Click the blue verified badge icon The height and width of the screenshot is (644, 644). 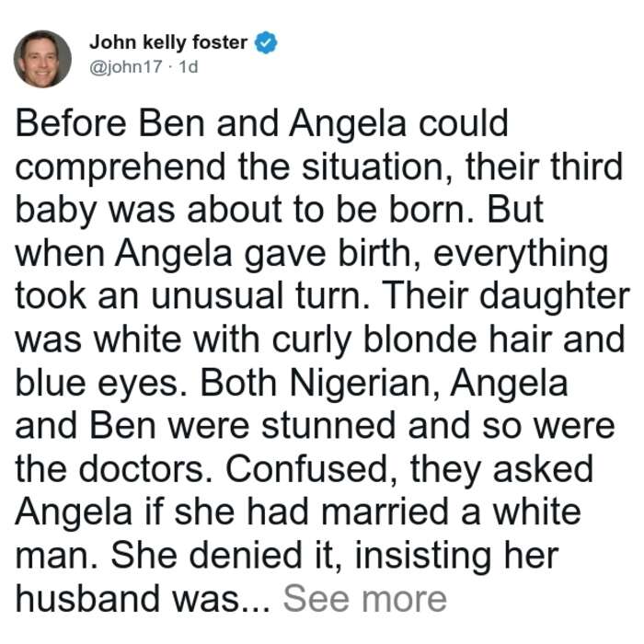[266, 42]
